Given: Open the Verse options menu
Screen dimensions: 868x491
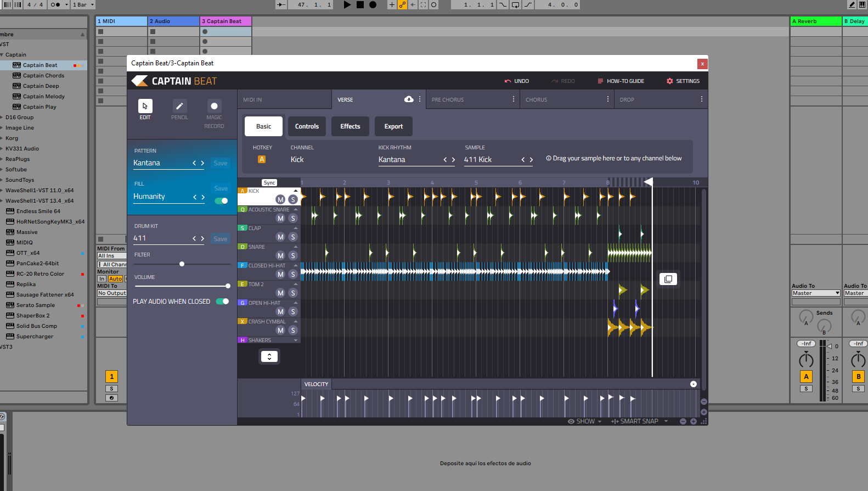Looking at the screenshot, I should (420, 99).
